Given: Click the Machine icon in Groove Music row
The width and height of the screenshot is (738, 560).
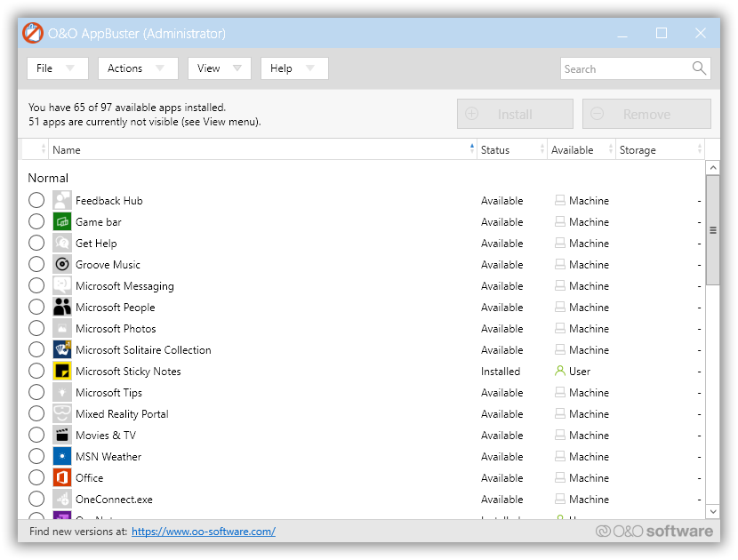Looking at the screenshot, I should click(559, 265).
